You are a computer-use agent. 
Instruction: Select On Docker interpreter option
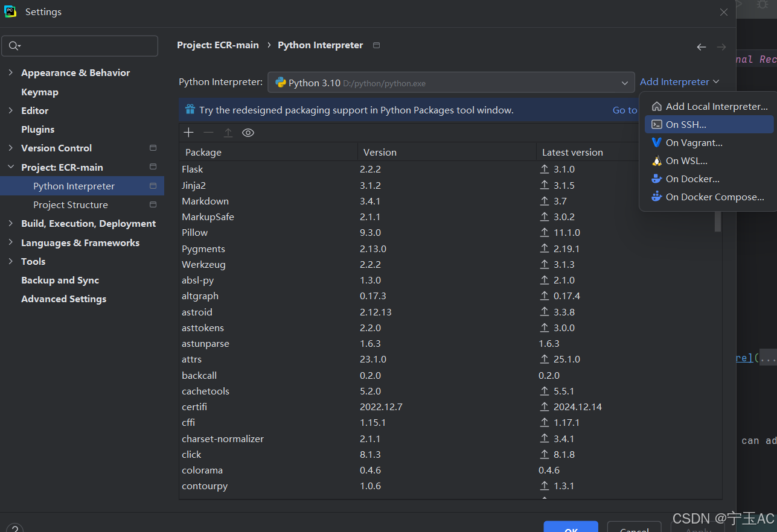(x=709, y=179)
